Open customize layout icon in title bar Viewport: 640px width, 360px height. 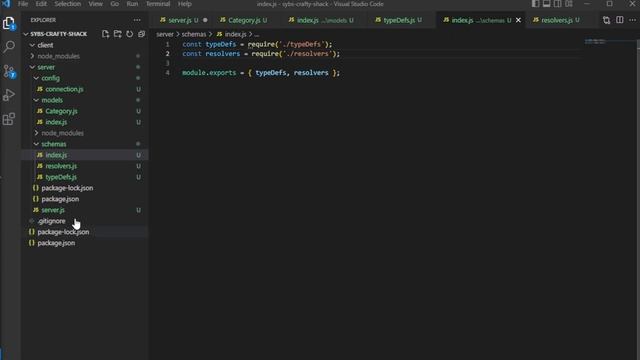point(569,4)
